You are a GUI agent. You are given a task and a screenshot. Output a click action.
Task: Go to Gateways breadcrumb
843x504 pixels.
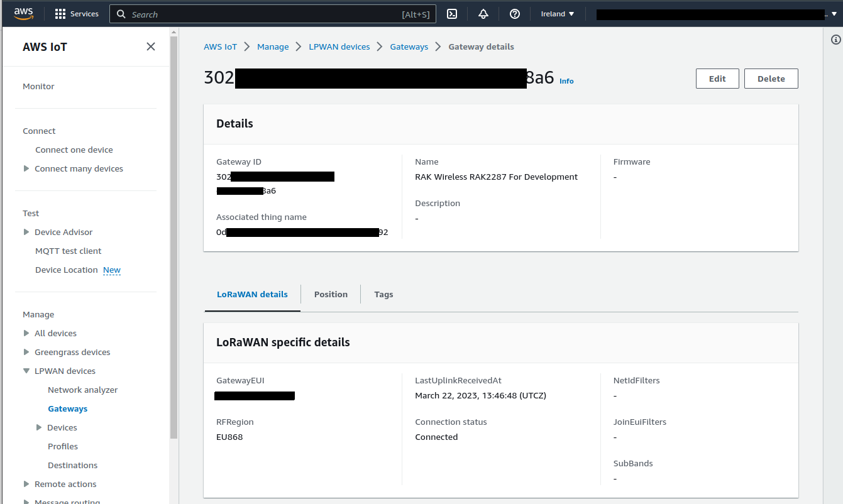click(x=409, y=47)
